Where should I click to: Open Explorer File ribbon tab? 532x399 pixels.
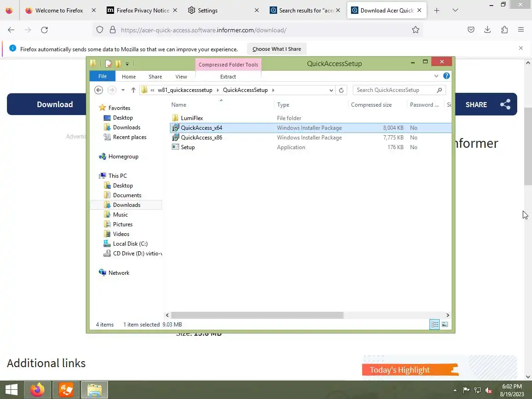[x=103, y=76]
